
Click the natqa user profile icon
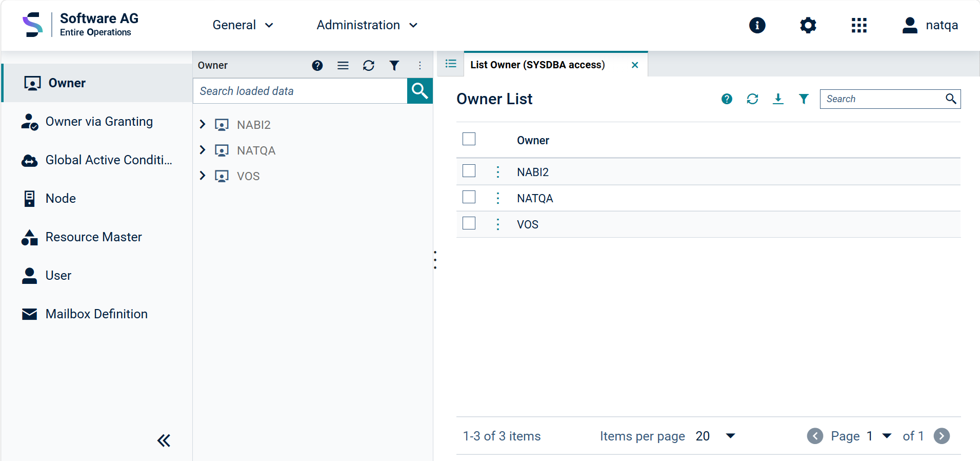tap(910, 25)
